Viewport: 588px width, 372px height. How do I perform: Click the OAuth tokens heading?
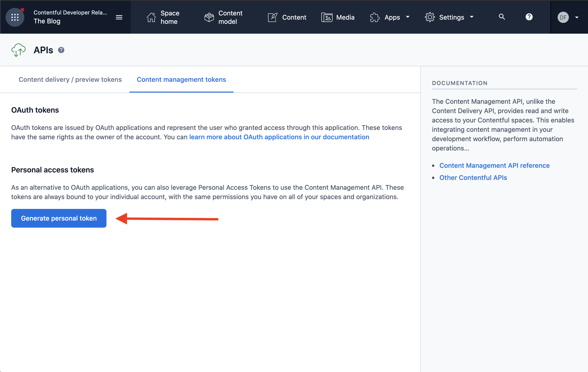pyautogui.click(x=35, y=110)
